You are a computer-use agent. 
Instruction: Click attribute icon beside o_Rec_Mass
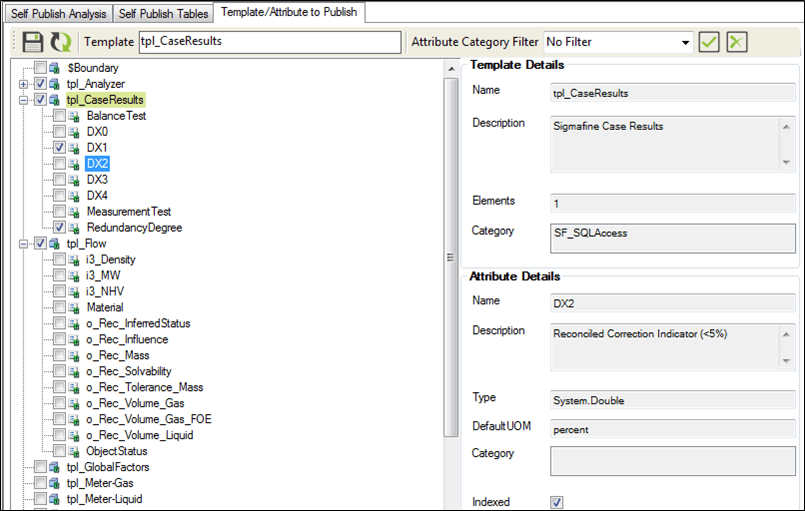point(73,355)
